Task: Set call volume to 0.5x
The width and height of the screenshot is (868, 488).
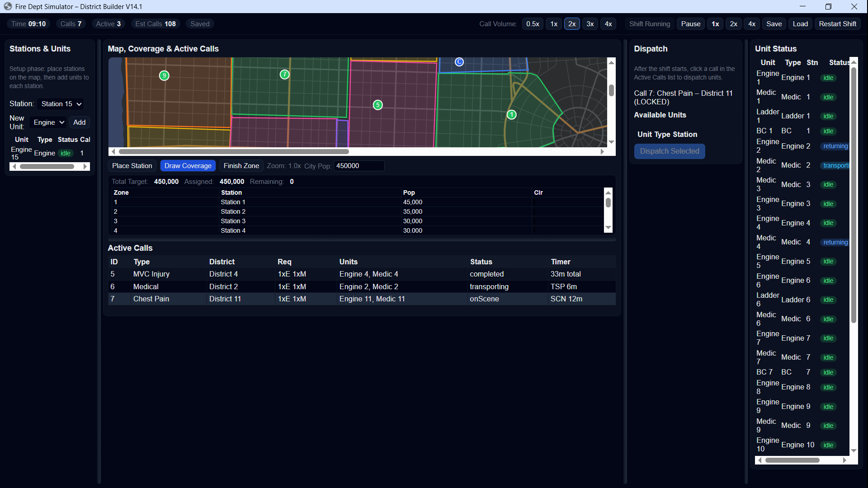Action: coord(532,24)
